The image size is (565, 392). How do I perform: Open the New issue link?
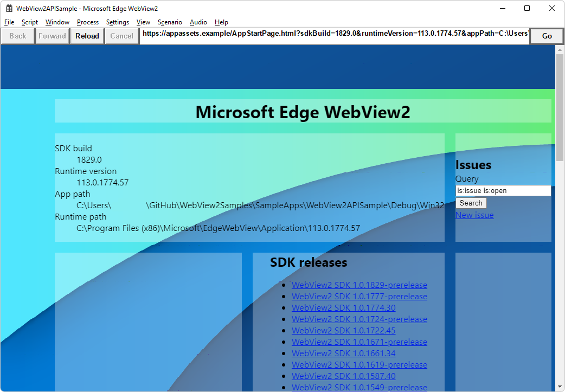pos(474,215)
